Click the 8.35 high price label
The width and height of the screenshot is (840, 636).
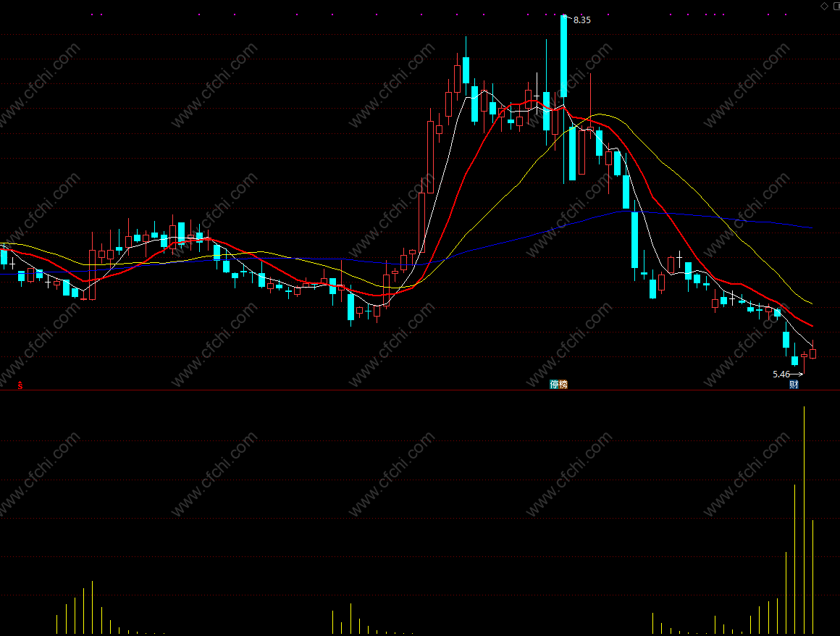[581, 20]
